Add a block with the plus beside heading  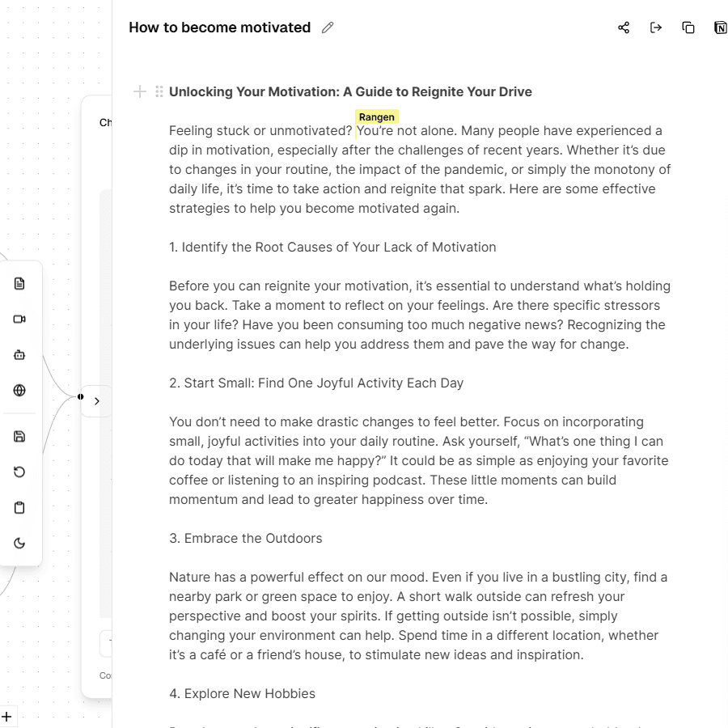tap(140, 91)
